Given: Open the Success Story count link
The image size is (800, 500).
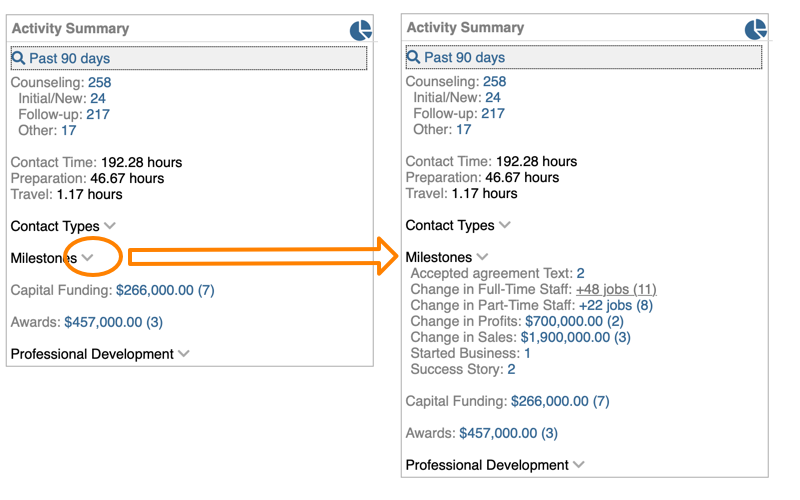Looking at the screenshot, I should [x=511, y=369].
